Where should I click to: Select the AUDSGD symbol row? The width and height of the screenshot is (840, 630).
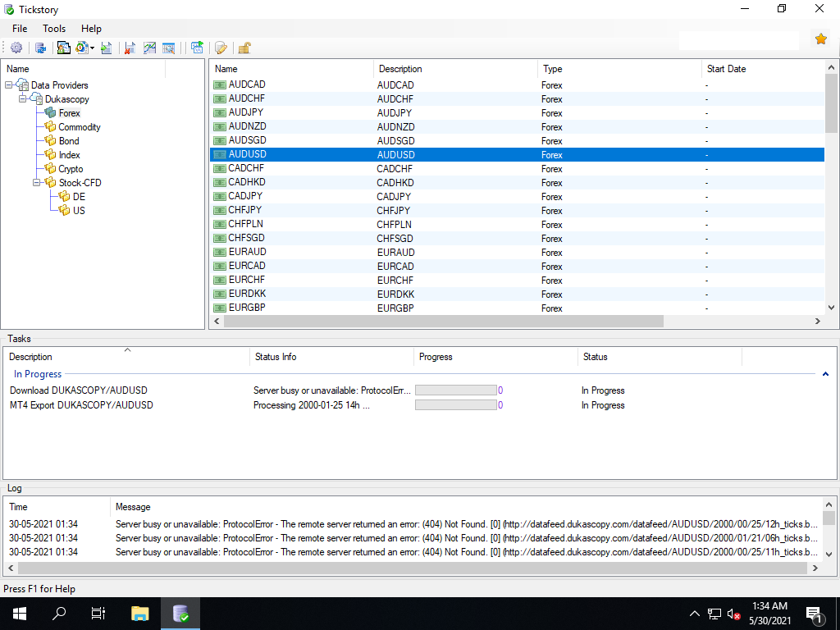(517, 140)
